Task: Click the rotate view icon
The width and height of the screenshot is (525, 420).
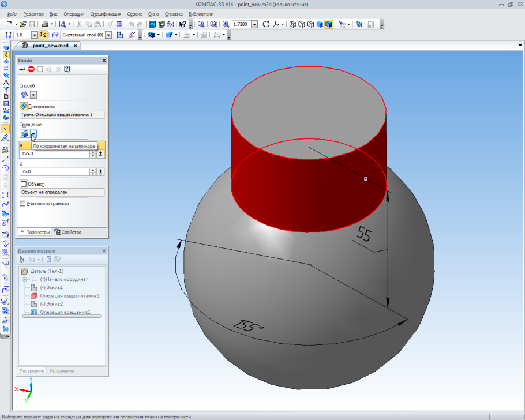Action: pos(265,25)
